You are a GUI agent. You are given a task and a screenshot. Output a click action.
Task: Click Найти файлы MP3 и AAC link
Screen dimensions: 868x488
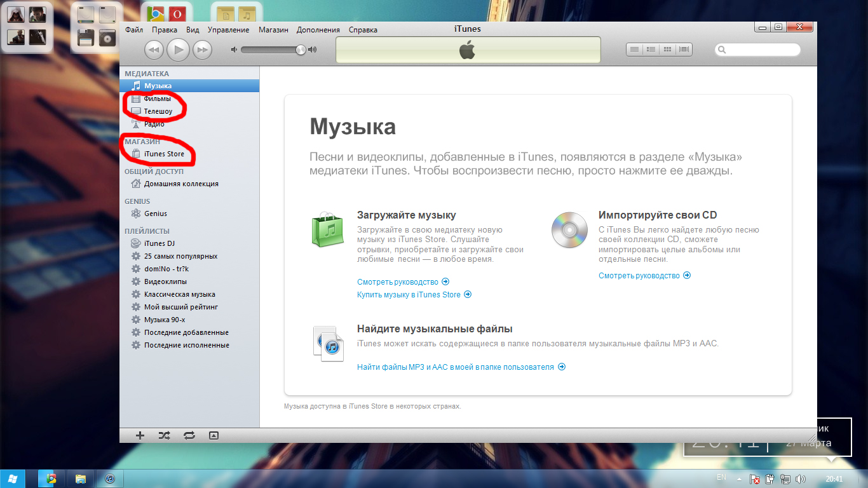tap(461, 367)
